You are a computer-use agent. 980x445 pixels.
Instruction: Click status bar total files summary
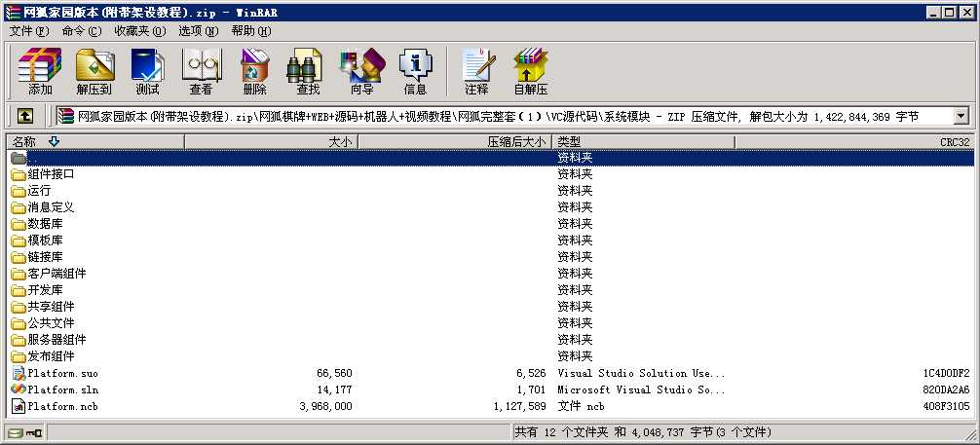tap(643, 432)
